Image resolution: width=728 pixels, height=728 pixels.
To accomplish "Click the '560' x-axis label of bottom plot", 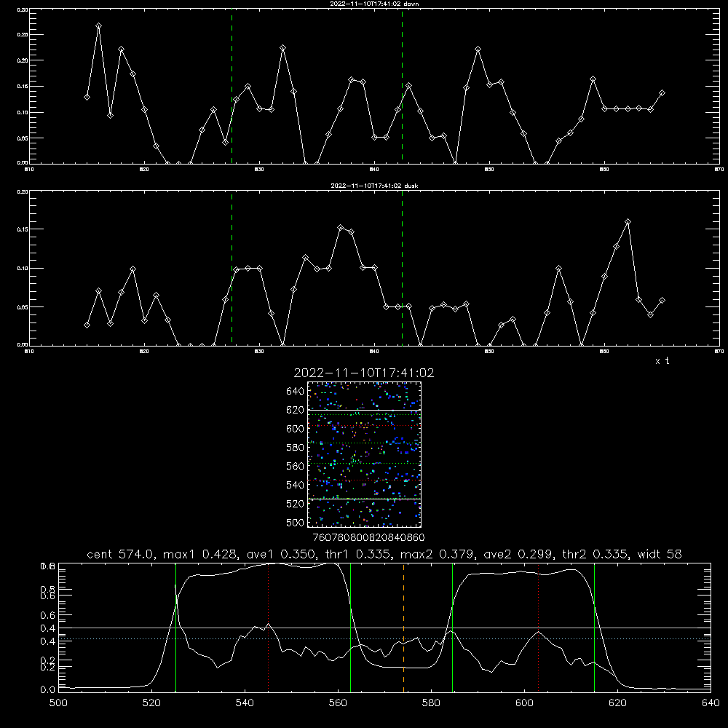I will (x=338, y=703).
